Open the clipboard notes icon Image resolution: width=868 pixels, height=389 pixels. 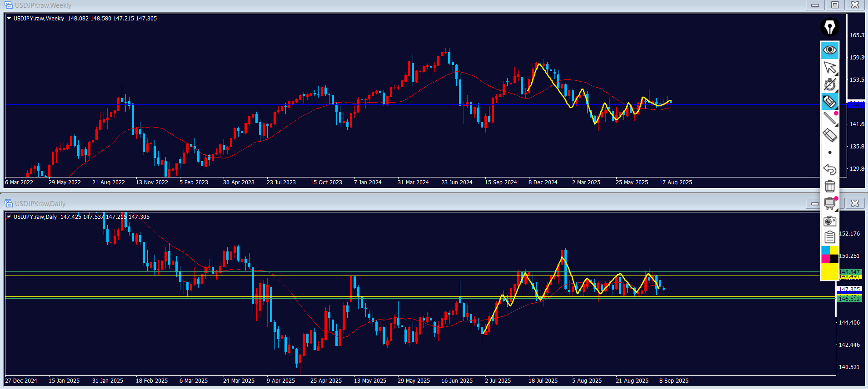pyautogui.click(x=830, y=237)
